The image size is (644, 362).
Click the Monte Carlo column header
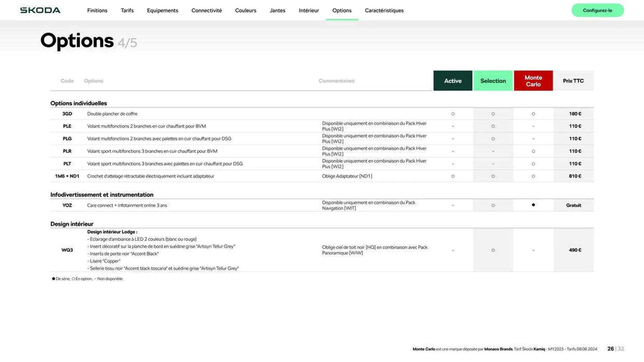[x=533, y=80]
